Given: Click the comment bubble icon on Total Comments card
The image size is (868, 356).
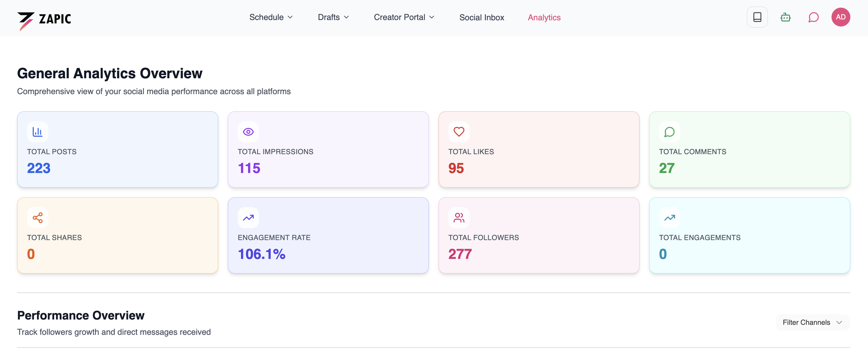Looking at the screenshot, I should [669, 132].
